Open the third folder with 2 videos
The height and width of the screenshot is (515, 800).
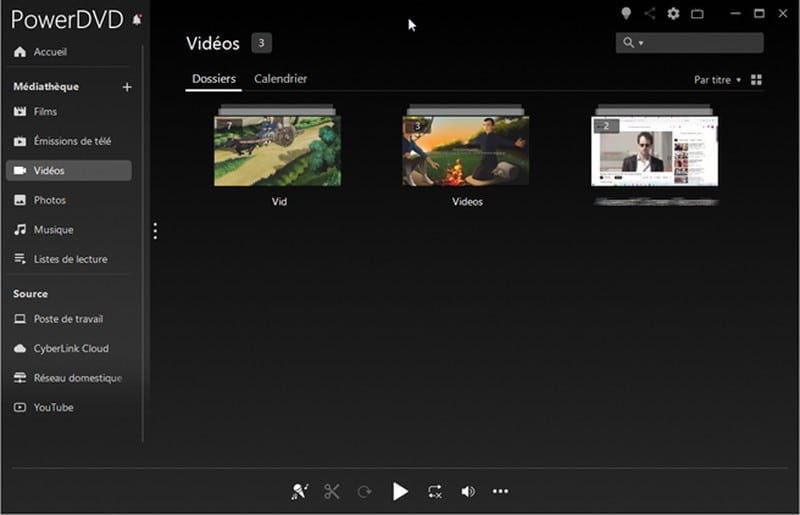654,146
